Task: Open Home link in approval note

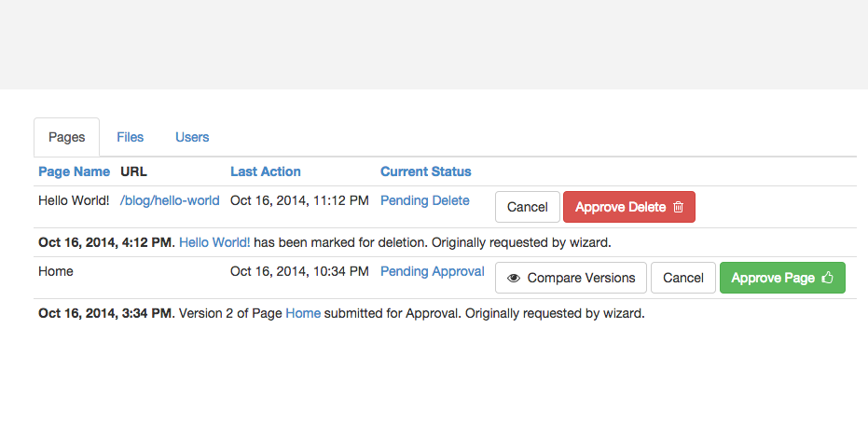Action: (x=303, y=313)
